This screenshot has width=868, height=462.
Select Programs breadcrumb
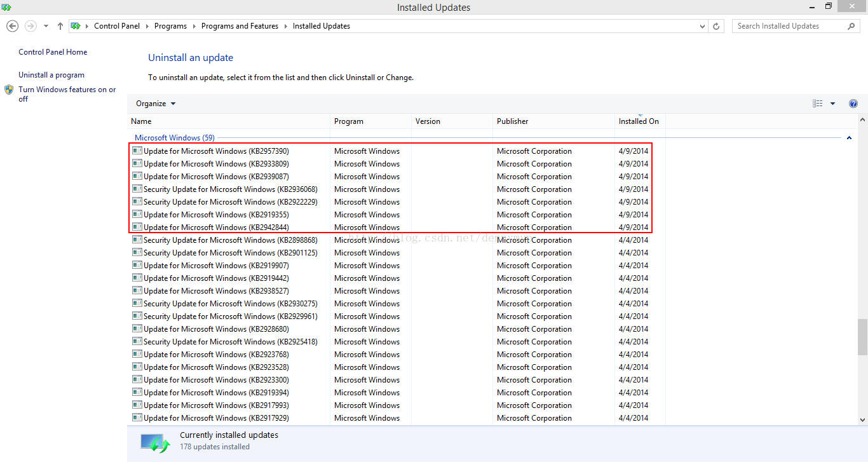pos(170,26)
